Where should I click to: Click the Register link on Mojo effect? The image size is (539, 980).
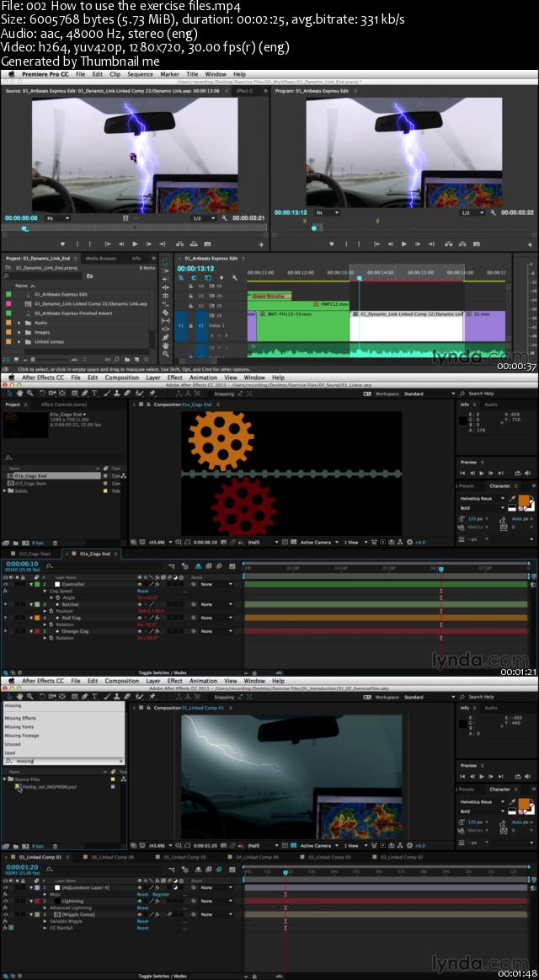pos(161,894)
